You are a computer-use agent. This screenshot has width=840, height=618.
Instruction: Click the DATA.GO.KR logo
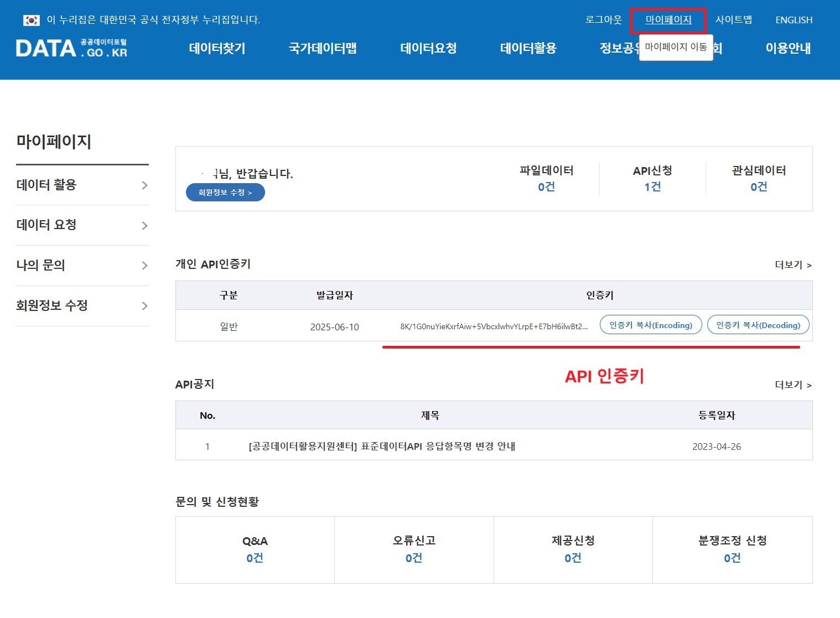(x=71, y=49)
